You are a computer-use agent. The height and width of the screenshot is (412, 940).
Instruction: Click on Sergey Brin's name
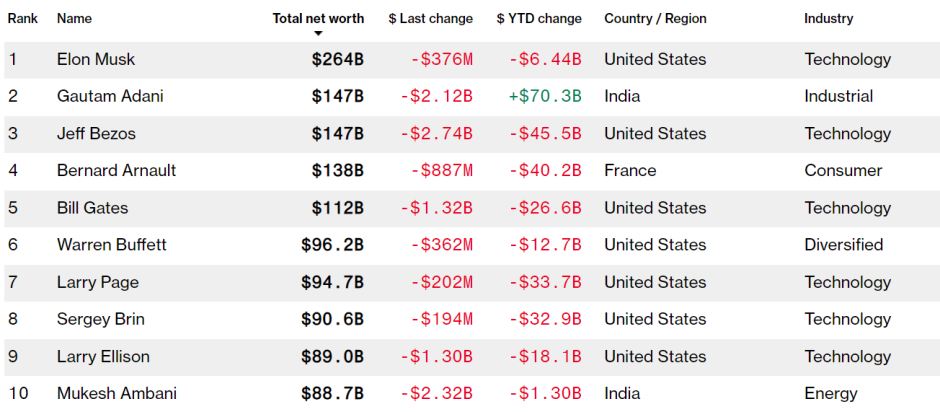click(101, 319)
